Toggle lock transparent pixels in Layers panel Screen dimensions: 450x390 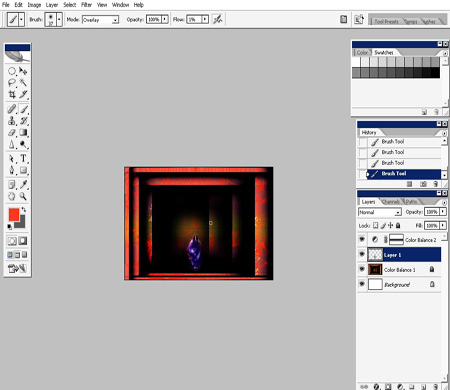pos(376,225)
